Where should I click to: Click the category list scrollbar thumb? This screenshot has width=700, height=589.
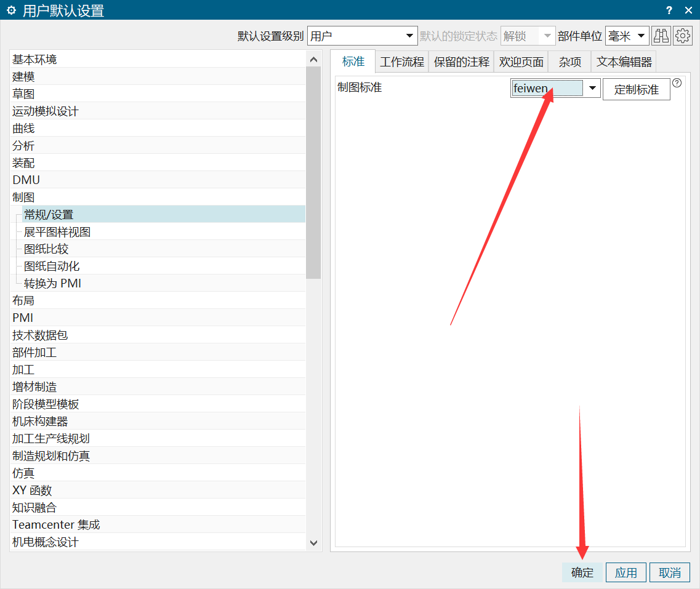pyautogui.click(x=313, y=173)
